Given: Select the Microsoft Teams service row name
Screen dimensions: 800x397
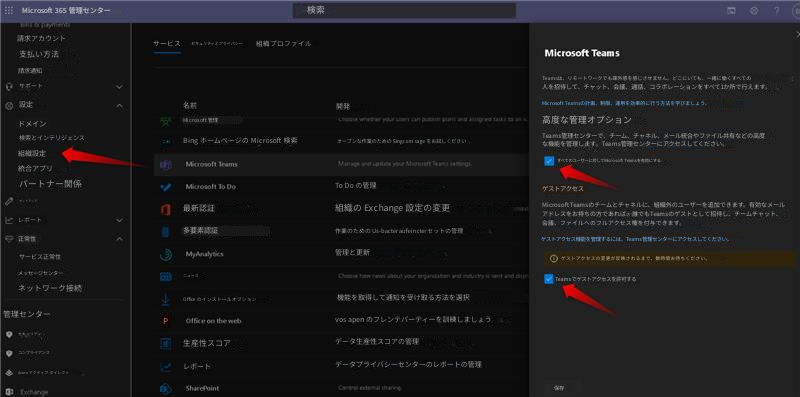Looking at the screenshot, I should (211, 164).
